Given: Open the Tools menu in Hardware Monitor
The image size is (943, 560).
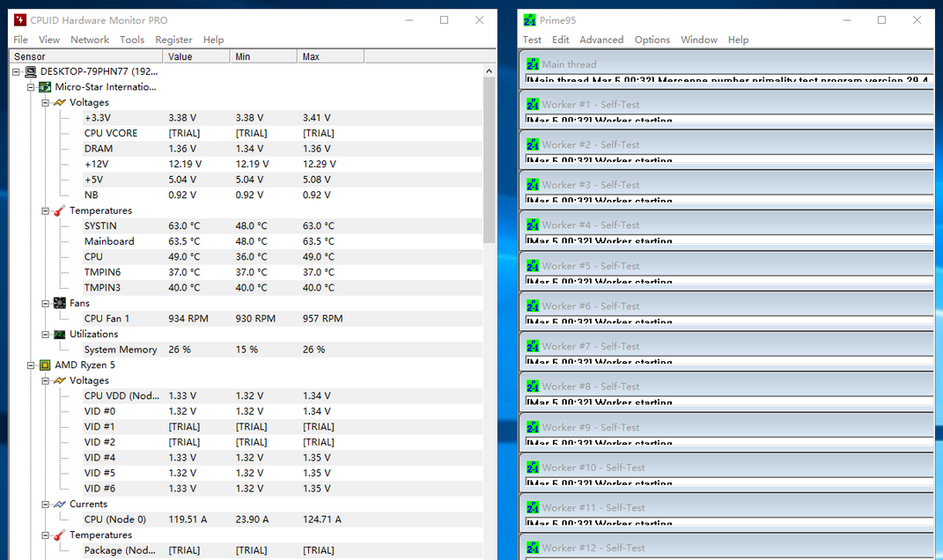Looking at the screenshot, I should tap(132, 40).
